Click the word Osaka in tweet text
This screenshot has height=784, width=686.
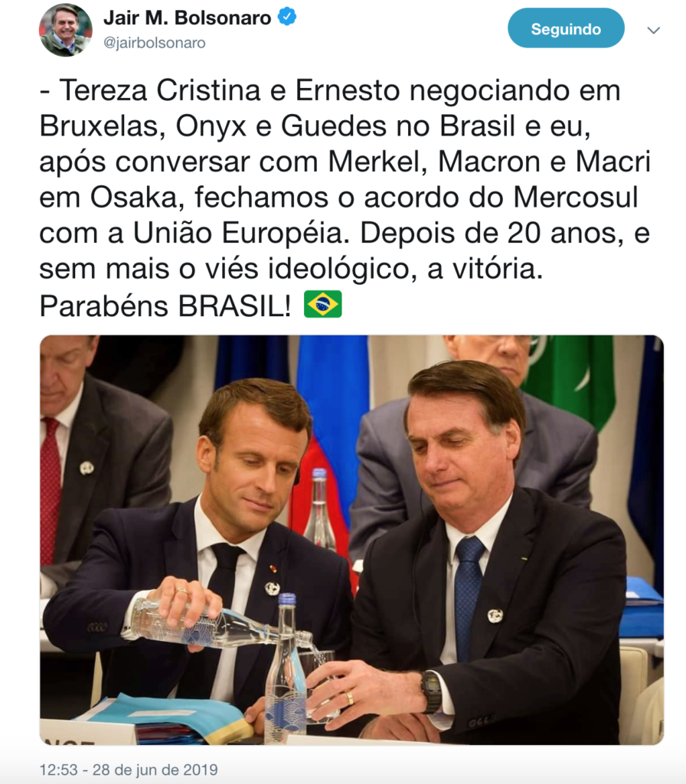tap(134, 198)
